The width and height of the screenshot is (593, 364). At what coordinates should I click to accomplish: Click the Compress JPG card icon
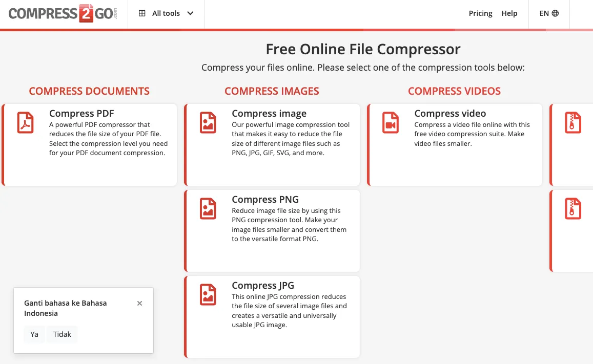click(208, 295)
